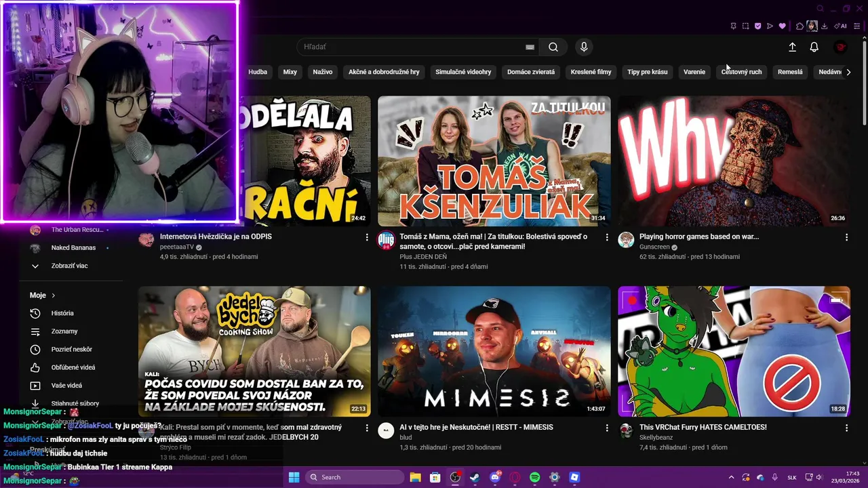Open the Jedel Bych cooking show thumbnail
Viewport: 868px width, 488px height.
[x=254, y=351]
